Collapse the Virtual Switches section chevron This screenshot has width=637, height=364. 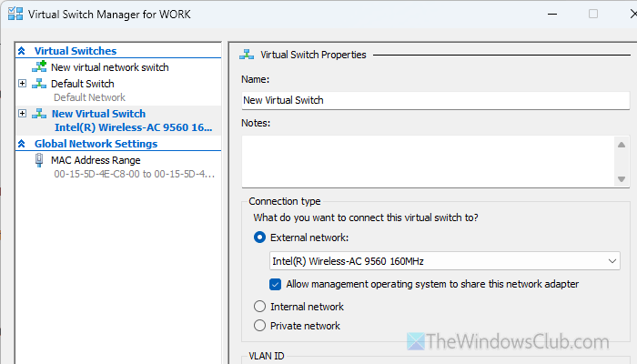pos(22,51)
